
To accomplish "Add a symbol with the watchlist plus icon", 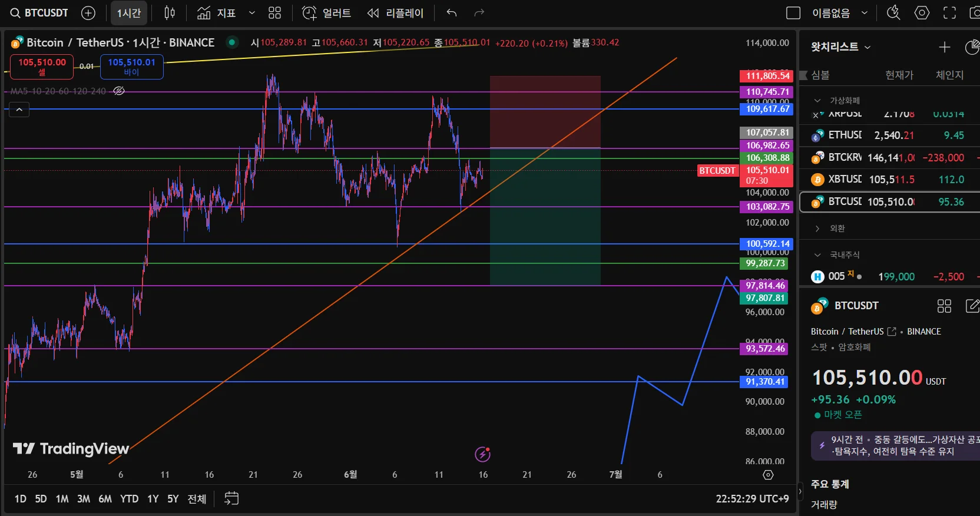I will (x=945, y=47).
